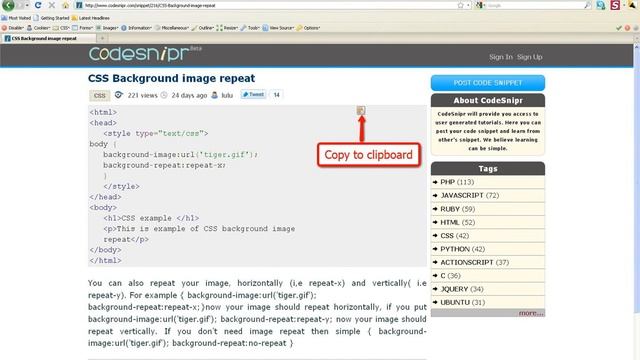Open Web Developer Tools menu
Image resolution: width=640 pixels, height=360 pixels.
tap(250, 28)
